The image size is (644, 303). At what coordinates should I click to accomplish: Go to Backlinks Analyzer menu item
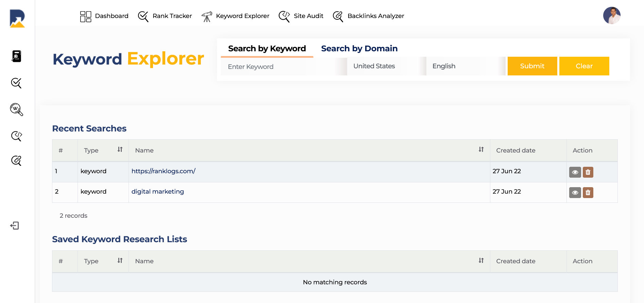(x=376, y=16)
